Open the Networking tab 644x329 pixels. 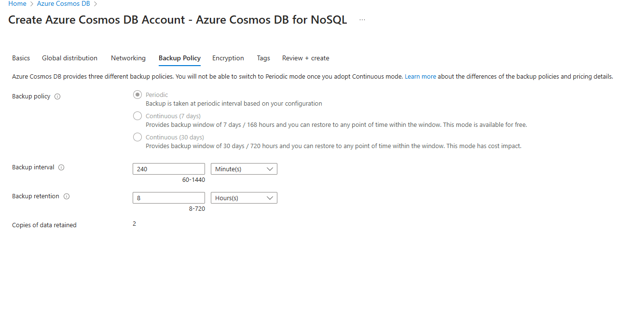[128, 58]
